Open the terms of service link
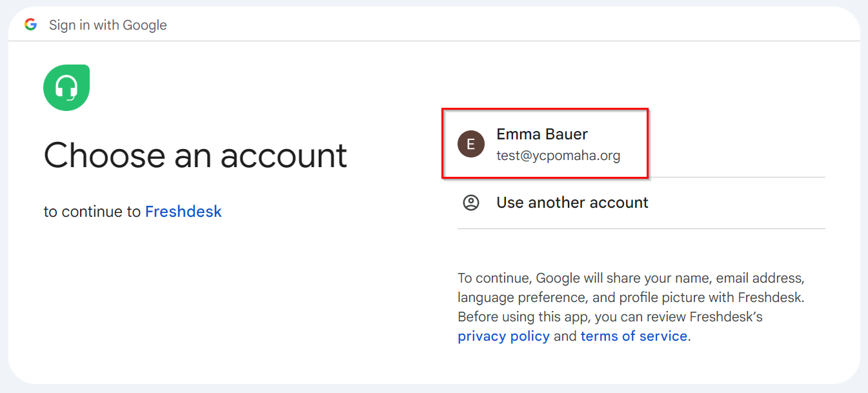Viewport: 868px width, 393px height. pos(634,336)
